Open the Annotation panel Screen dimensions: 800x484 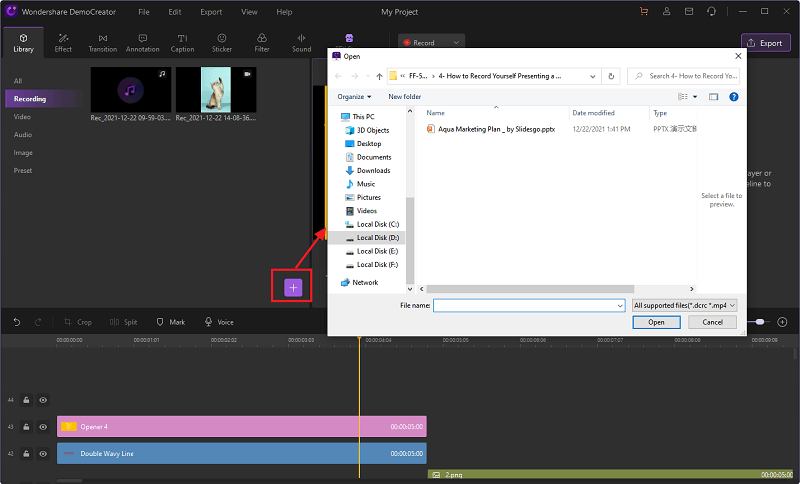[x=143, y=43]
